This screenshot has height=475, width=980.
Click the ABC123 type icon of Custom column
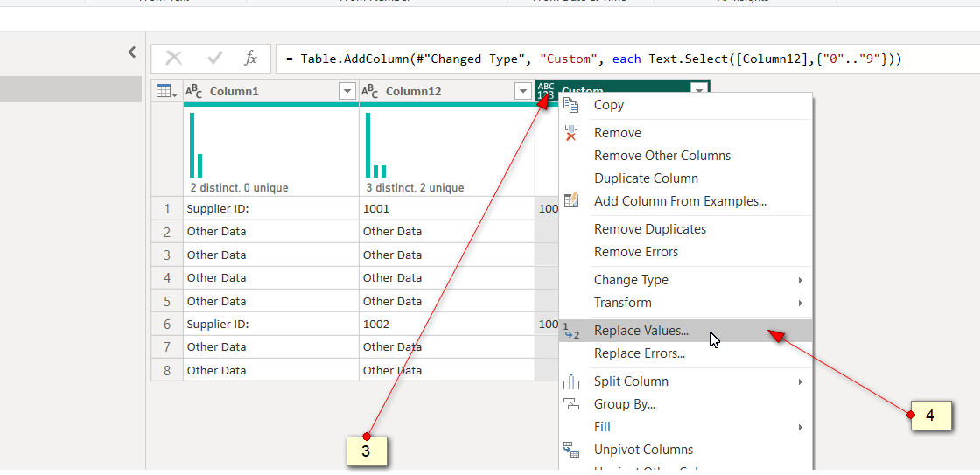coord(546,91)
